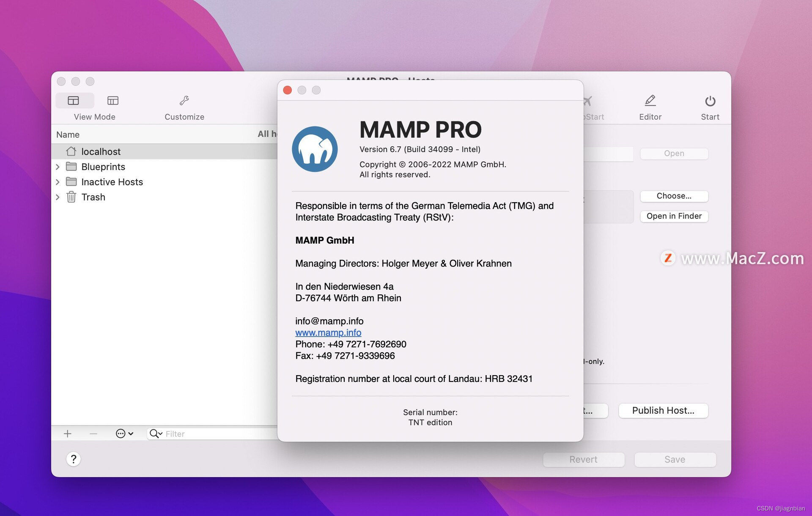This screenshot has height=516, width=812.
Task: Open the www.mamp.info link
Action: 328,333
